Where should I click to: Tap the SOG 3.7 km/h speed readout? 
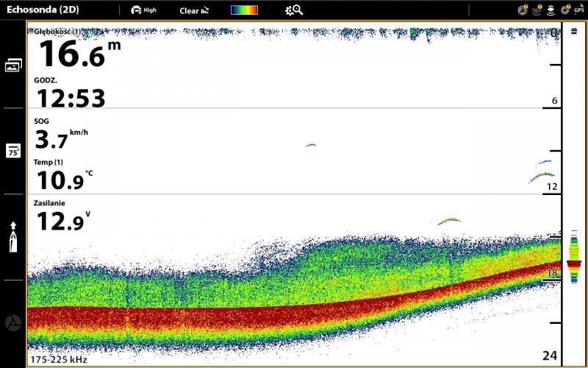[62, 135]
